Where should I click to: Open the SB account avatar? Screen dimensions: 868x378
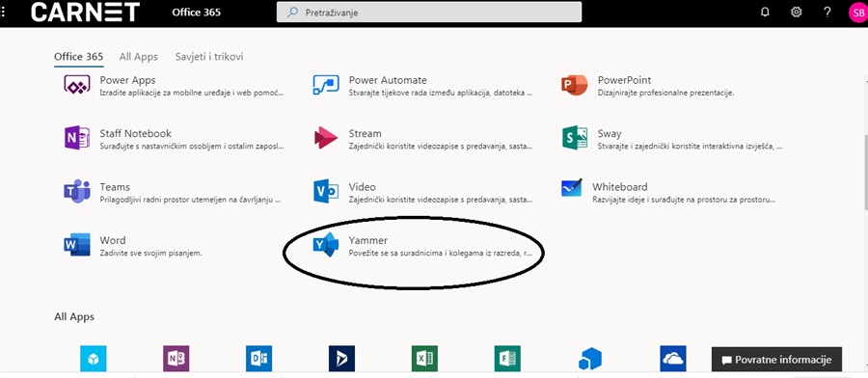click(x=857, y=13)
